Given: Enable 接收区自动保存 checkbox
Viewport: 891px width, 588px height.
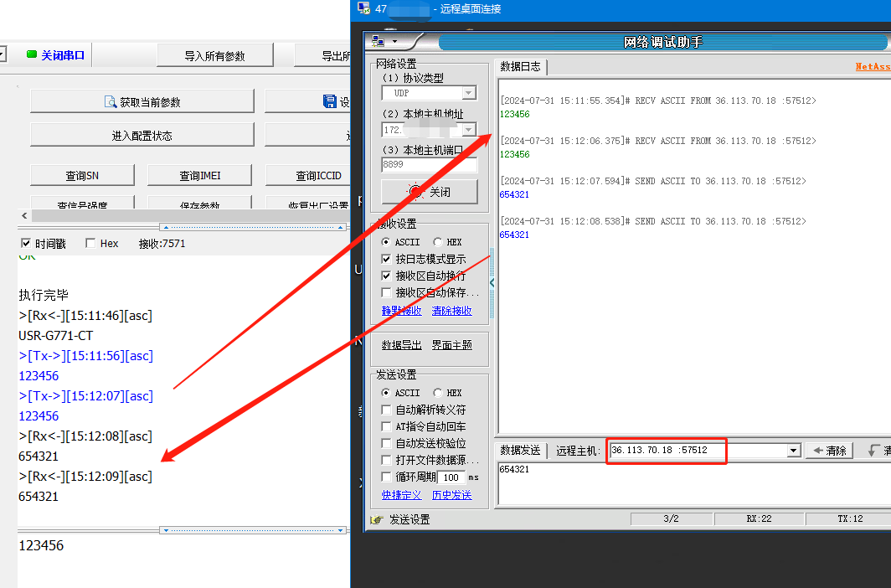Looking at the screenshot, I should click(386, 292).
